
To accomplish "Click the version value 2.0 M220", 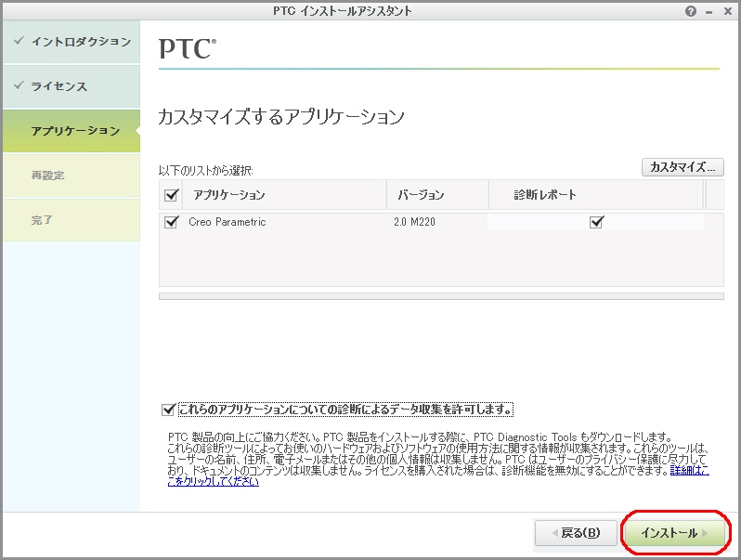I will 414,222.
